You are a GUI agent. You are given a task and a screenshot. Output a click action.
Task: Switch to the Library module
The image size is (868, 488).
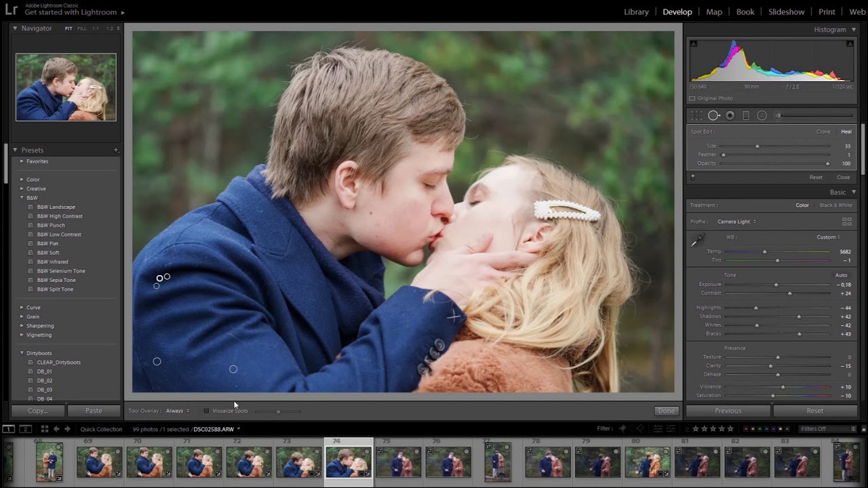point(636,12)
